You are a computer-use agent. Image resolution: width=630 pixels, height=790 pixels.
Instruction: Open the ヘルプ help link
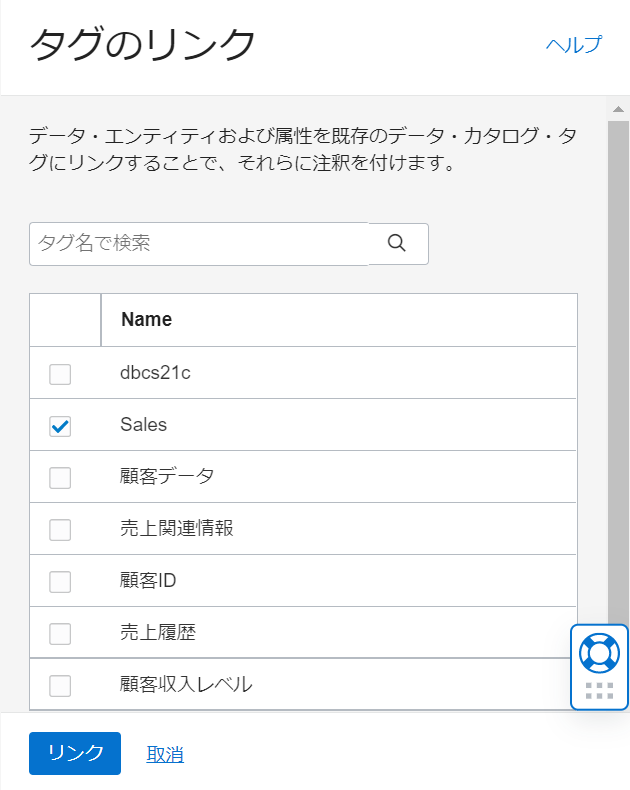pos(573,45)
